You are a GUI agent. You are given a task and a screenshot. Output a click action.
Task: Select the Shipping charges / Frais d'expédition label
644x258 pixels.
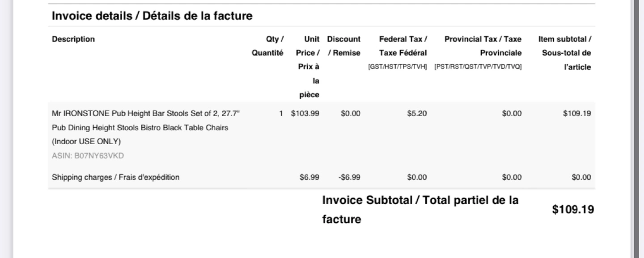pos(116,177)
